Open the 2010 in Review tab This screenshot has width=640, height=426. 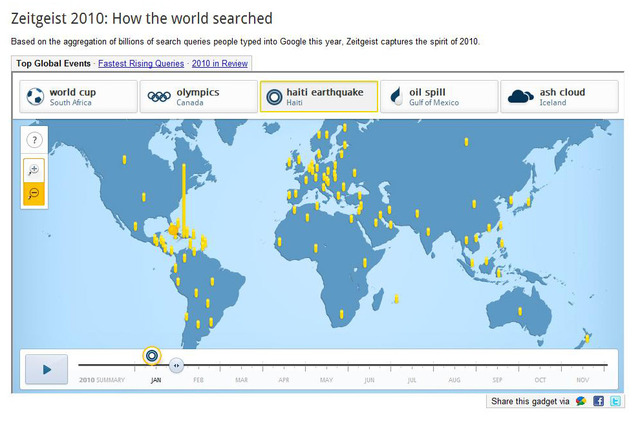click(x=220, y=63)
